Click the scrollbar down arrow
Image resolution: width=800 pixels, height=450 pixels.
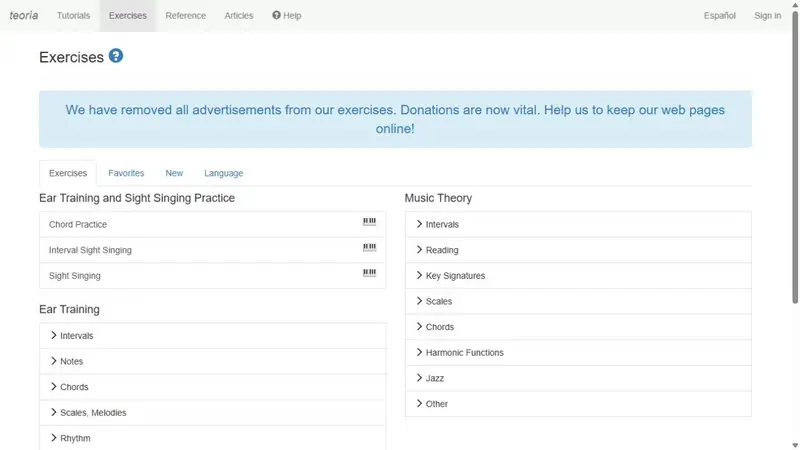795,445
